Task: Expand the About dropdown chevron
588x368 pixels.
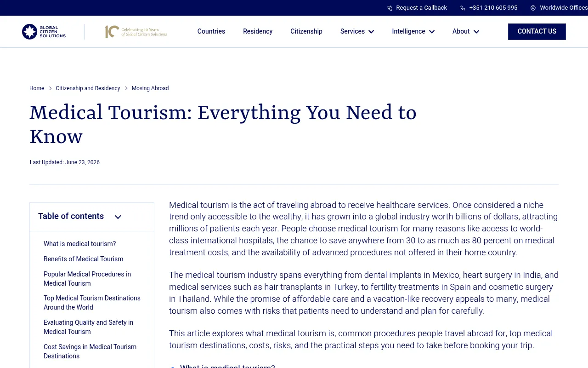Action: [476, 32]
